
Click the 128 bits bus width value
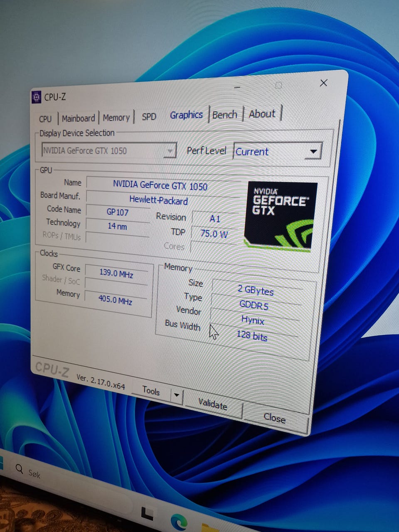tap(252, 335)
